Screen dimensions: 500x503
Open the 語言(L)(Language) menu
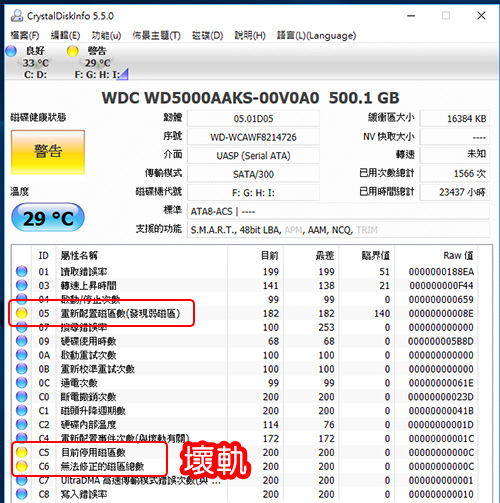click(316, 35)
